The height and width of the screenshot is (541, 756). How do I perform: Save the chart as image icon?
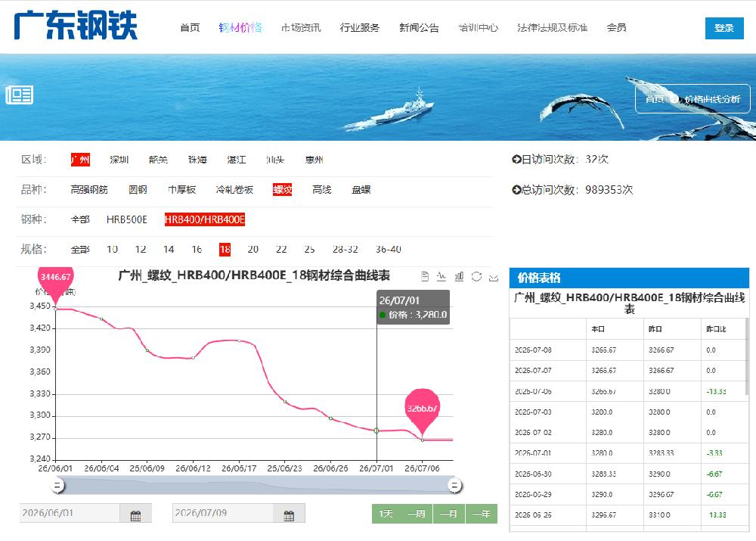[x=494, y=277]
